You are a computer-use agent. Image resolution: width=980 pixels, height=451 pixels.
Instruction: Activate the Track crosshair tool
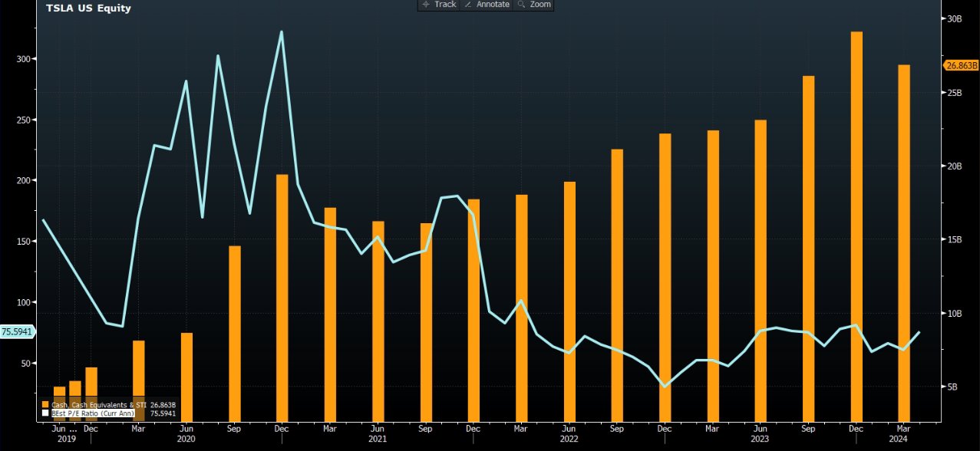click(438, 5)
